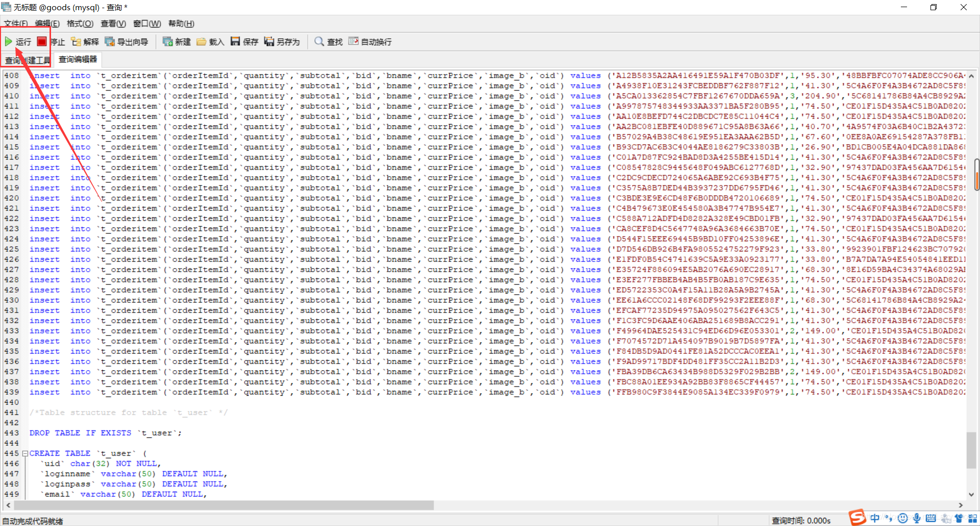The image size is (980, 526).
Task: Click the `loginpass` column name
Action: click(x=67, y=484)
